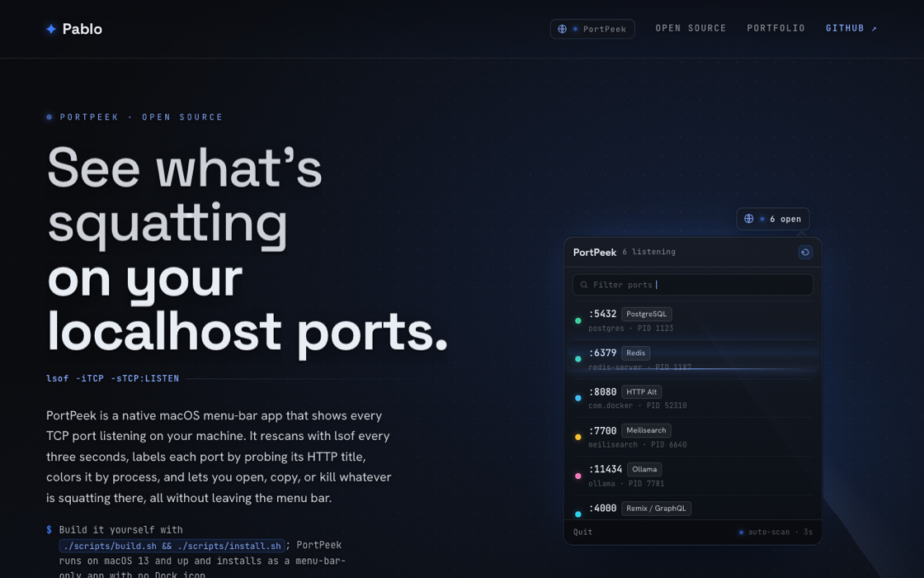Click Quit in the PortPeek panel footer
924x578 pixels.
[582, 532]
